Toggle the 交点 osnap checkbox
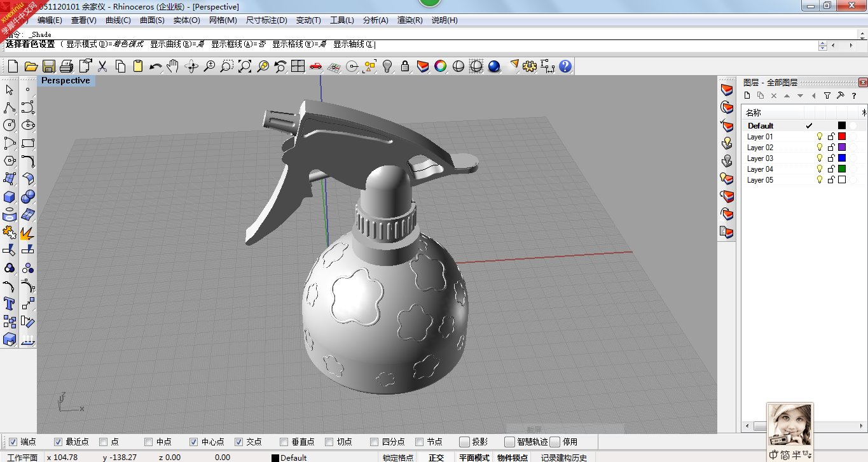The image size is (868, 462). pyautogui.click(x=239, y=442)
